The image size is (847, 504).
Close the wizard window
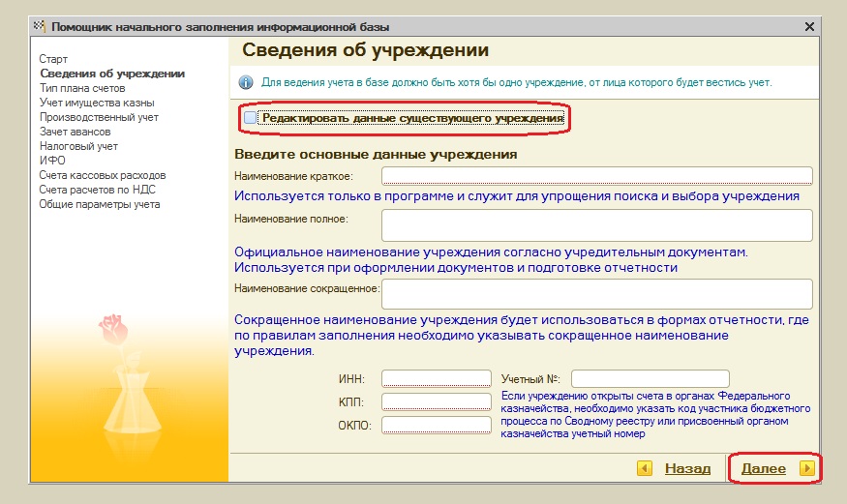pyautogui.click(x=809, y=26)
